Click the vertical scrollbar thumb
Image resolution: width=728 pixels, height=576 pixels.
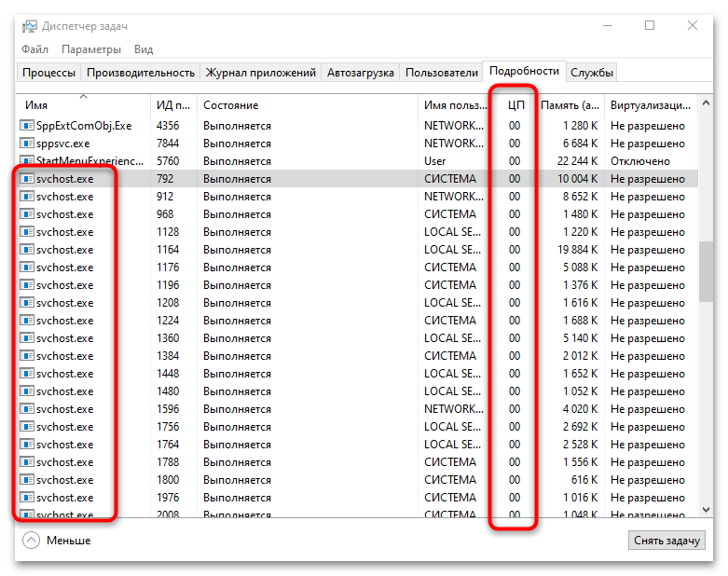coord(706,271)
